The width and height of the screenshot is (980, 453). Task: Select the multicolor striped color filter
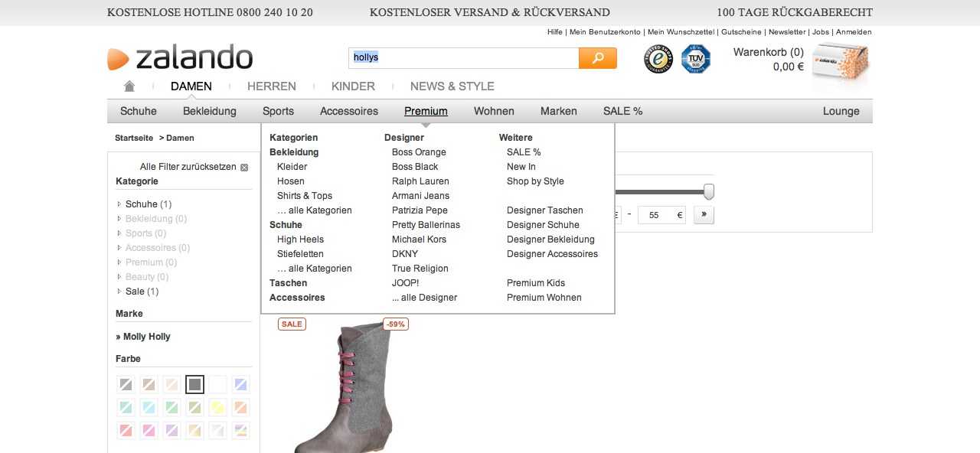point(240,430)
